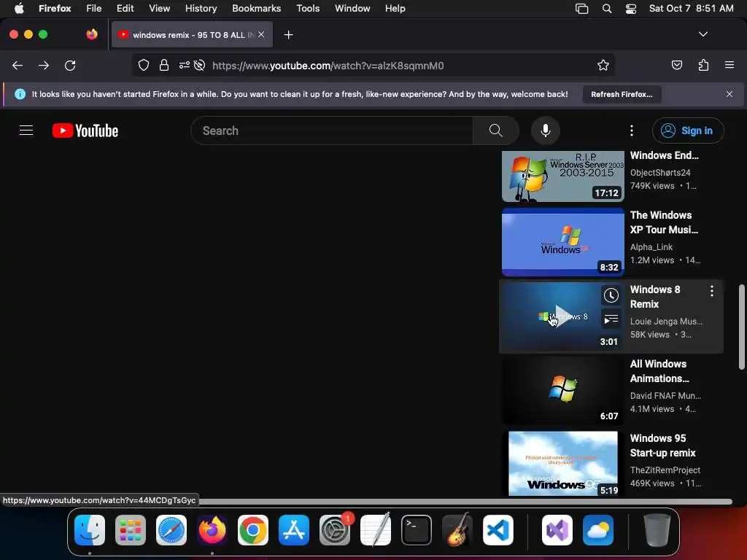Reload the current page
The width and height of the screenshot is (747, 560).
[x=70, y=65]
